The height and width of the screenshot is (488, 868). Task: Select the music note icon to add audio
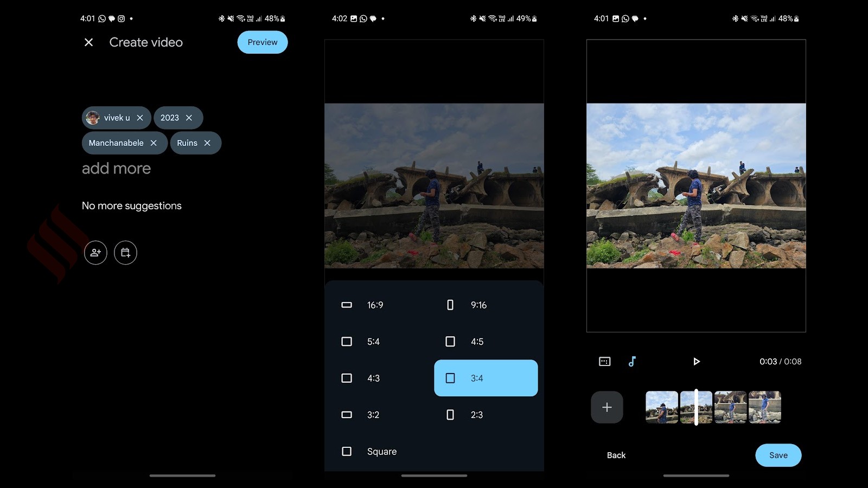[633, 361]
